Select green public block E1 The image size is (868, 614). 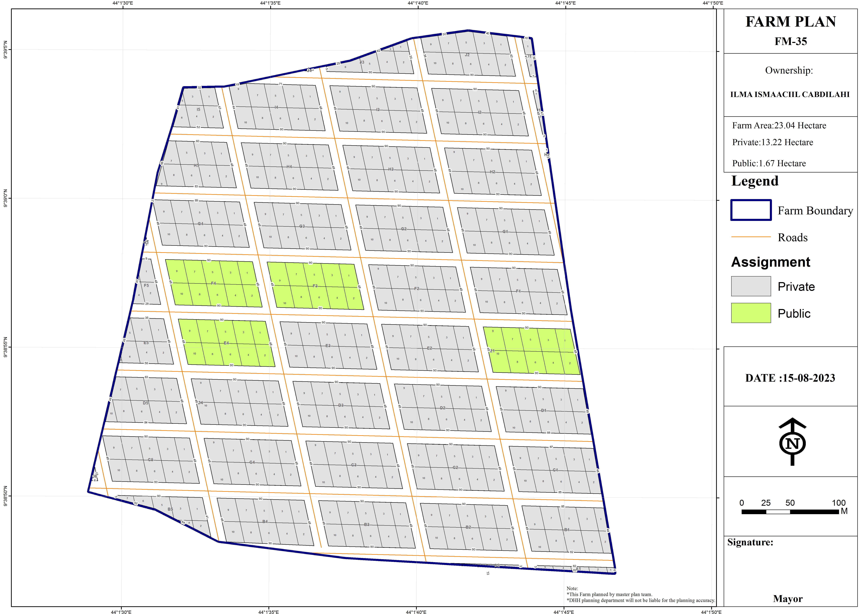(x=532, y=351)
